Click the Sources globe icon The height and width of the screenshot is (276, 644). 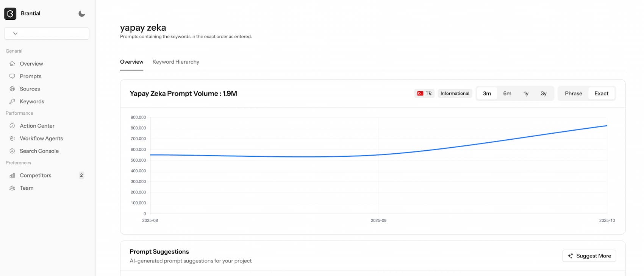[12, 89]
